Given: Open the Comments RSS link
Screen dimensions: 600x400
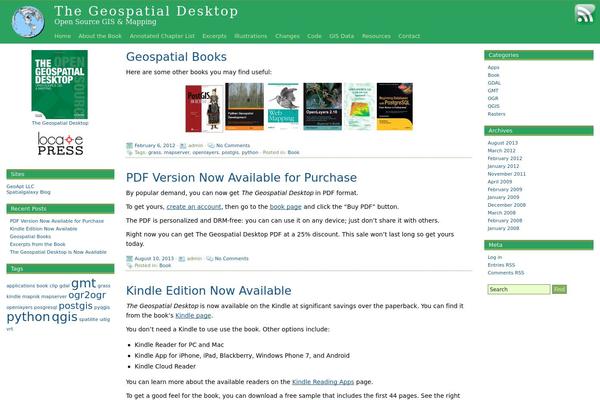Looking at the screenshot, I should pyautogui.click(x=506, y=273).
